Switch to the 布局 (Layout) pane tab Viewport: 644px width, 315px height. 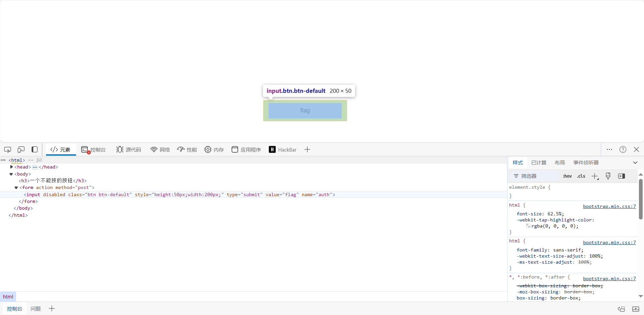[x=560, y=163]
